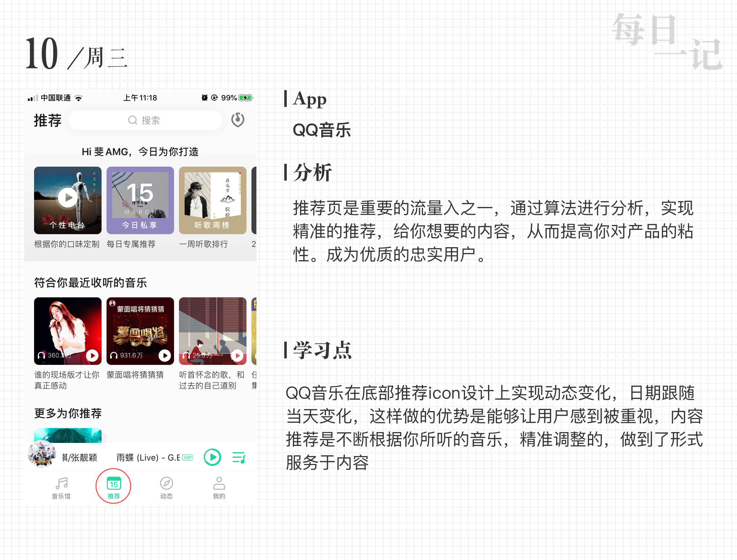Start the 个性电台 radio card
The height and width of the screenshot is (560, 737).
point(68,200)
